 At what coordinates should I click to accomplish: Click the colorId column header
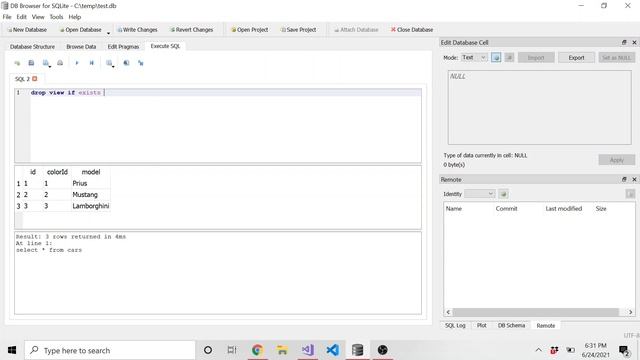tap(57, 172)
